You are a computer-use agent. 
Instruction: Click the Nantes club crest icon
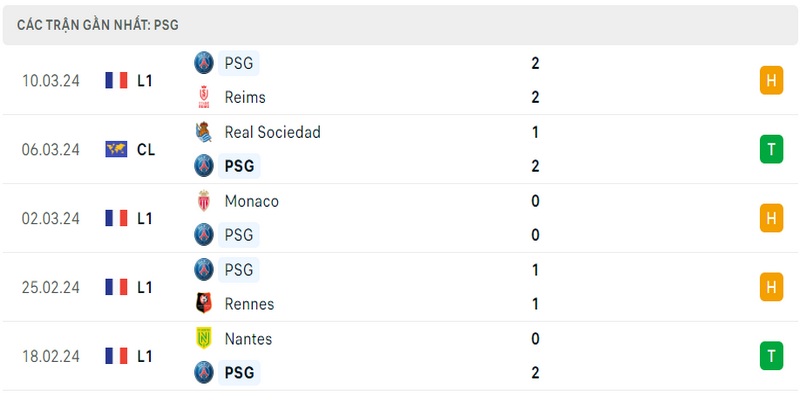pyautogui.click(x=204, y=338)
